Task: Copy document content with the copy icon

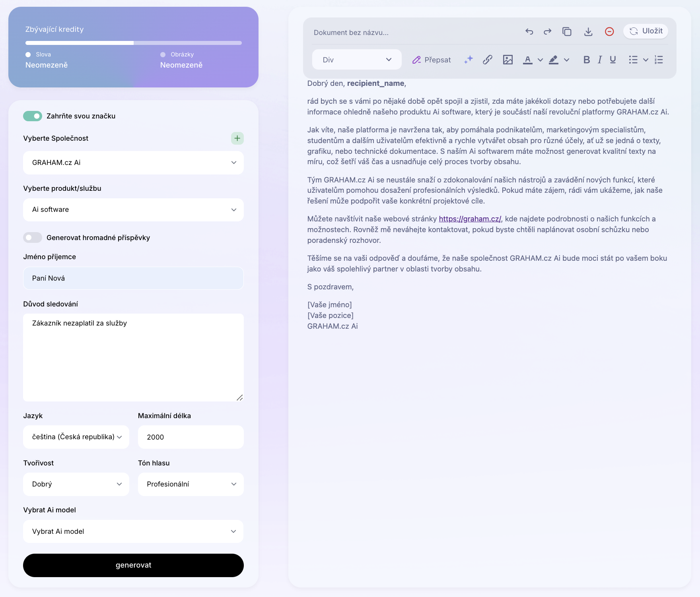Action: tap(567, 31)
